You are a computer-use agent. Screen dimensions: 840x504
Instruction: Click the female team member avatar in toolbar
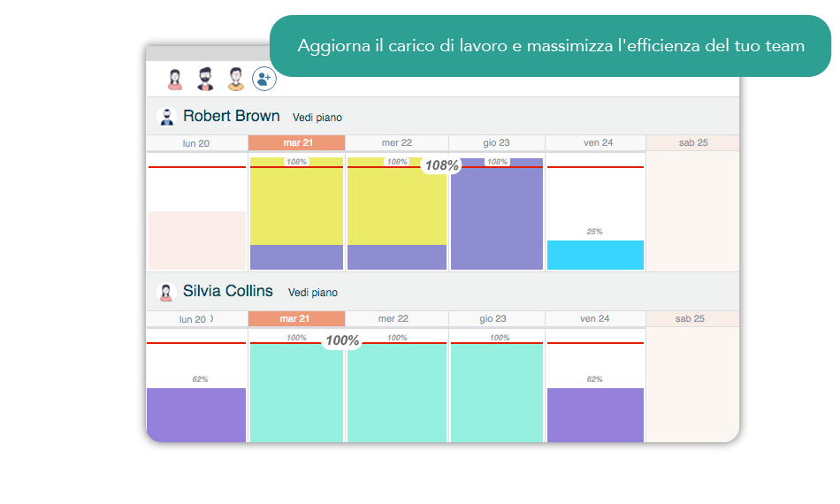pos(175,80)
